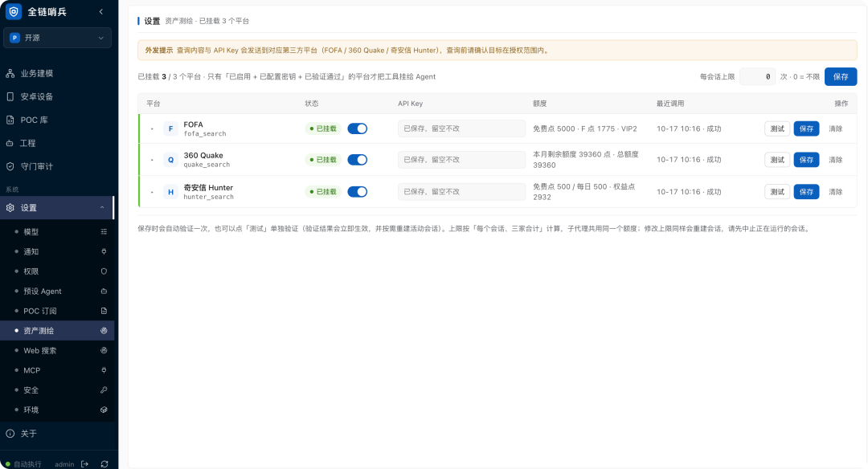Save the per-session limit setting
The image size is (868, 469).
pos(841,77)
